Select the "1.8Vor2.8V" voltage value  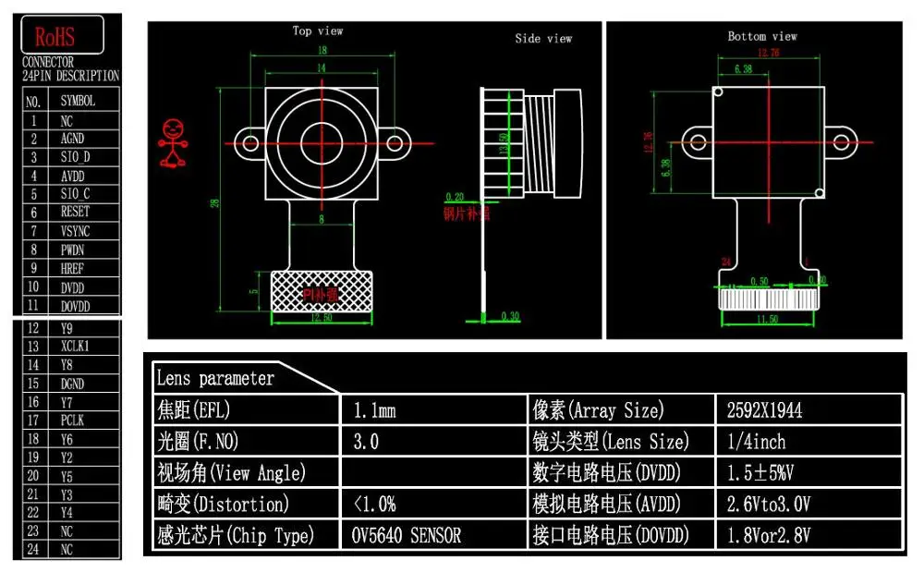tap(769, 536)
